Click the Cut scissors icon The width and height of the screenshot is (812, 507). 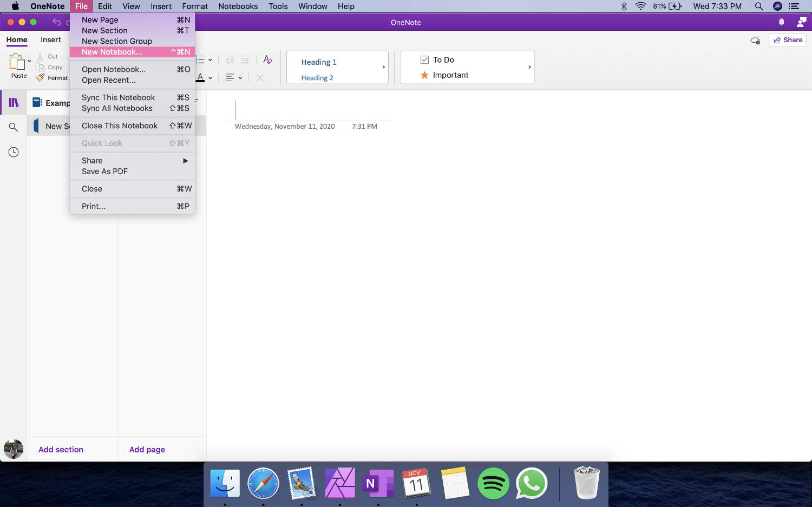pos(40,56)
